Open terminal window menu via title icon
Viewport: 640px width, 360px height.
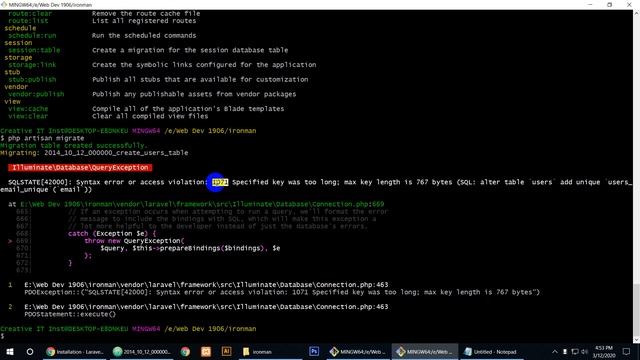coord(4,4)
